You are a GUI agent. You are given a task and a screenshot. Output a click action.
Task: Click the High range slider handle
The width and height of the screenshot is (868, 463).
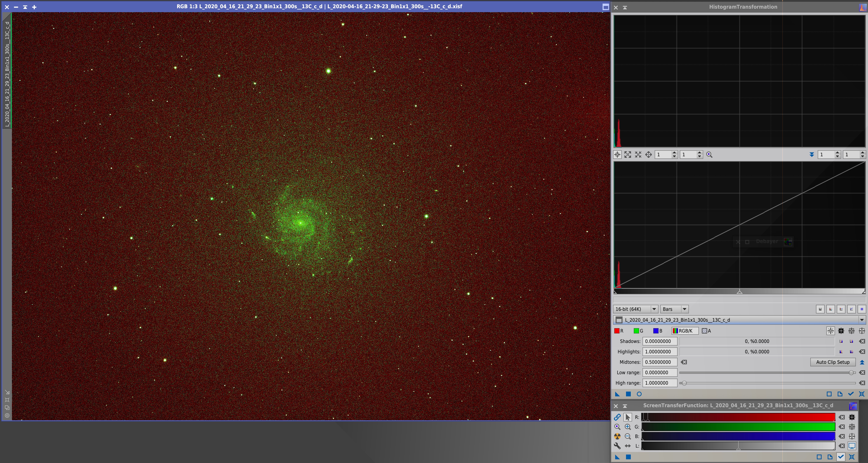pyautogui.click(x=684, y=383)
